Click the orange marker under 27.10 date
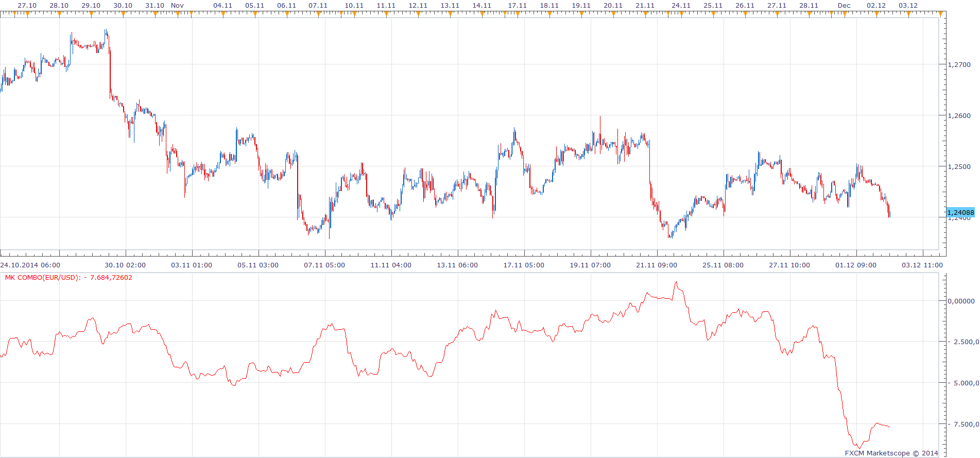The image size is (980, 458). pyautogui.click(x=27, y=14)
